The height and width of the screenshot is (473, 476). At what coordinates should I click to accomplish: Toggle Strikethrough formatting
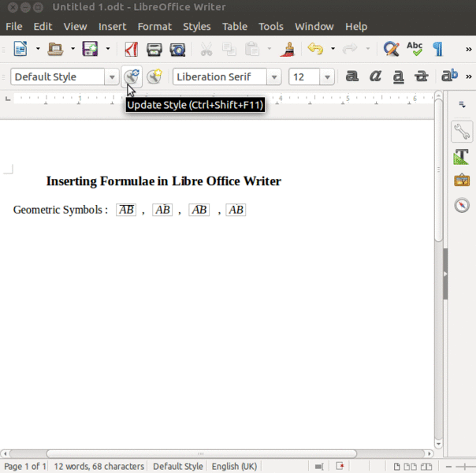pos(422,76)
